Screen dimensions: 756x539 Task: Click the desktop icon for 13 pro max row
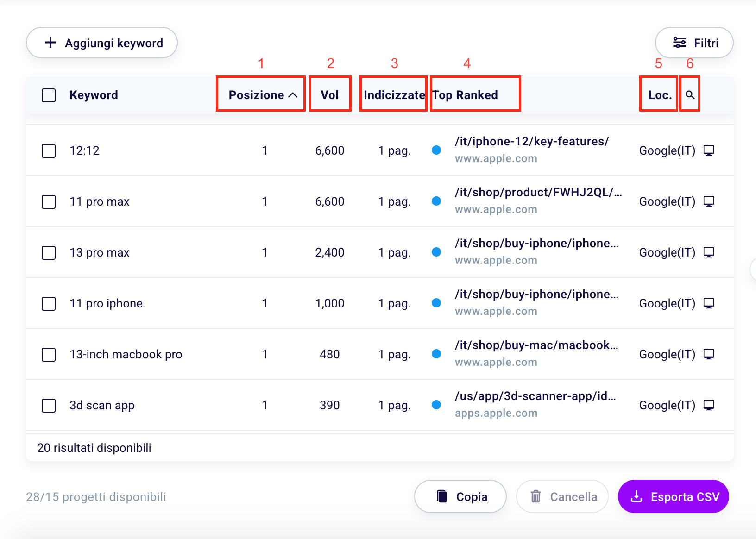tap(709, 252)
